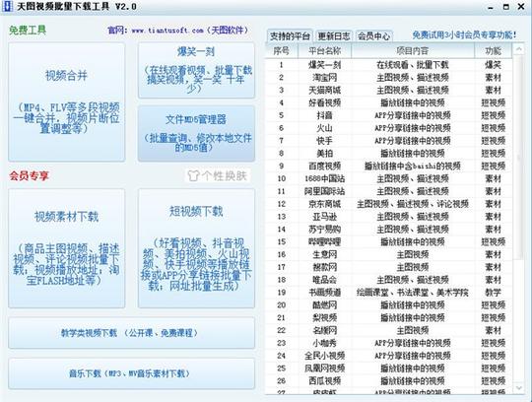532x402 pixels.
Task: Close the 天图视频批量下载工具 window
Action: click(x=521, y=7)
